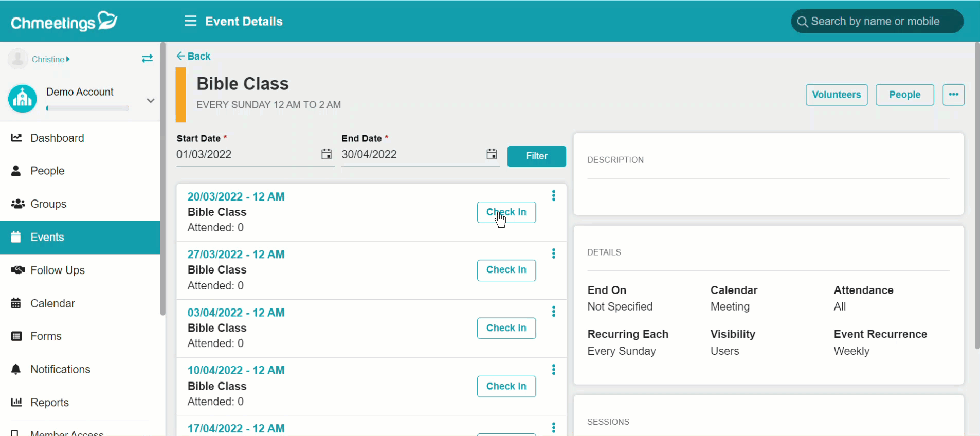Open the 27/03/2022 - 12 AM session link
Image resolution: width=980 pixels, height=436 pixels.
point(236,254)
